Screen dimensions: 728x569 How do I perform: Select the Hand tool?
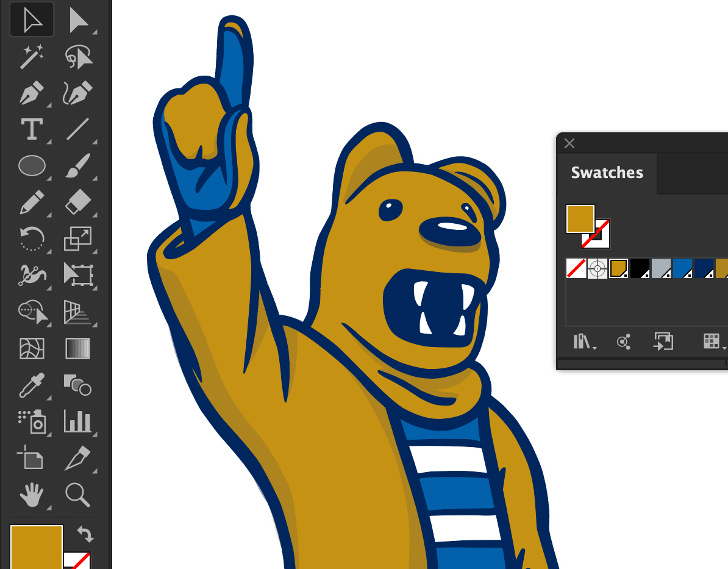click(x=32, y=494)
